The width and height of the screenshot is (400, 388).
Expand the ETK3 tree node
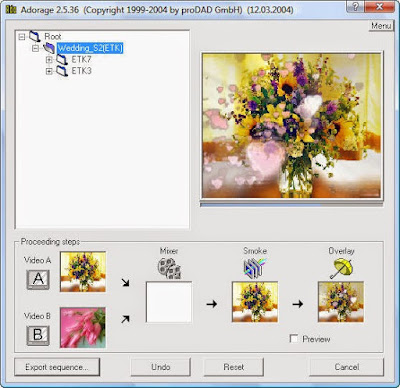(x=49, y=71)
